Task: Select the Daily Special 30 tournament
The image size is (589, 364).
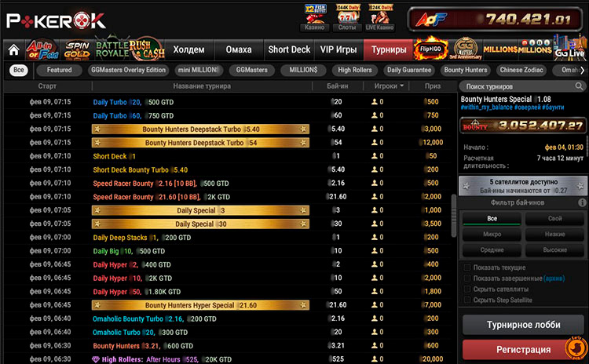Action: [200, 224]
